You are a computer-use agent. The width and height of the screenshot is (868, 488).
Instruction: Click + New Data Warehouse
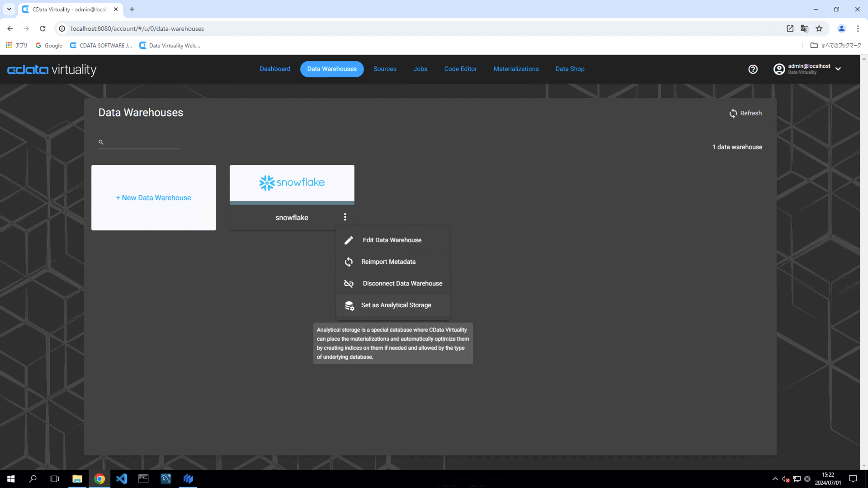[154, 198]
